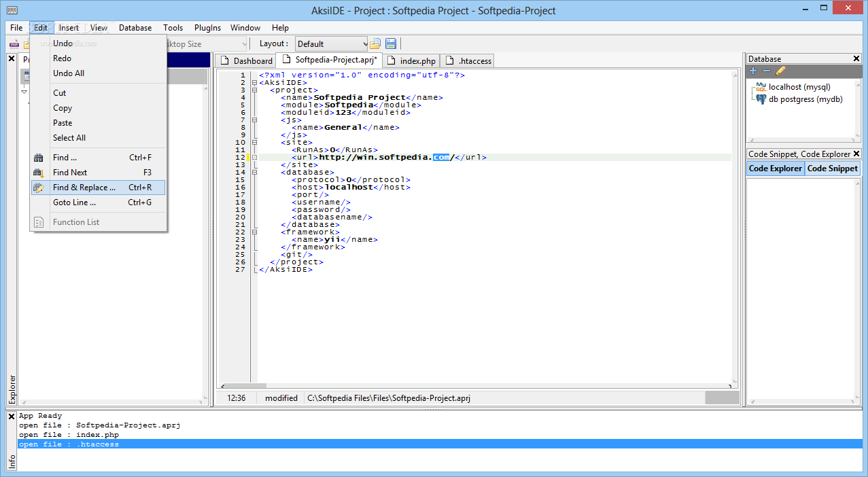Switch to the .htaccess tab
This screenshot has width=868, height=477.
(x=467, y=61)
